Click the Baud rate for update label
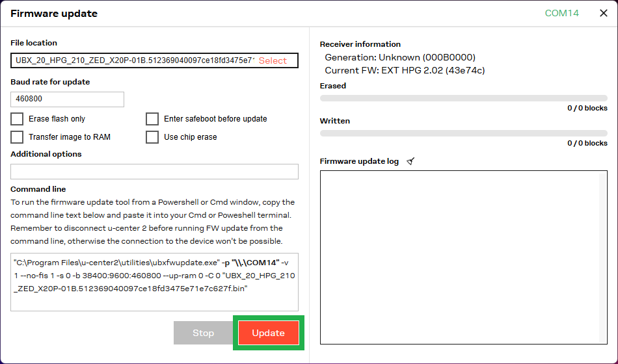 tap(50, 82)
